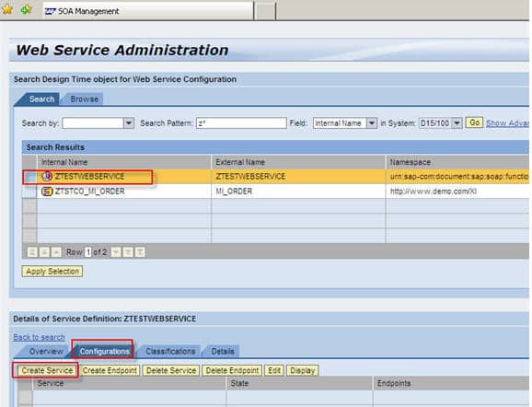Click the ZTSTCO_MI_ORDER object icon
The height and width of the screenshot is (407, 532).
coord(47,192)
